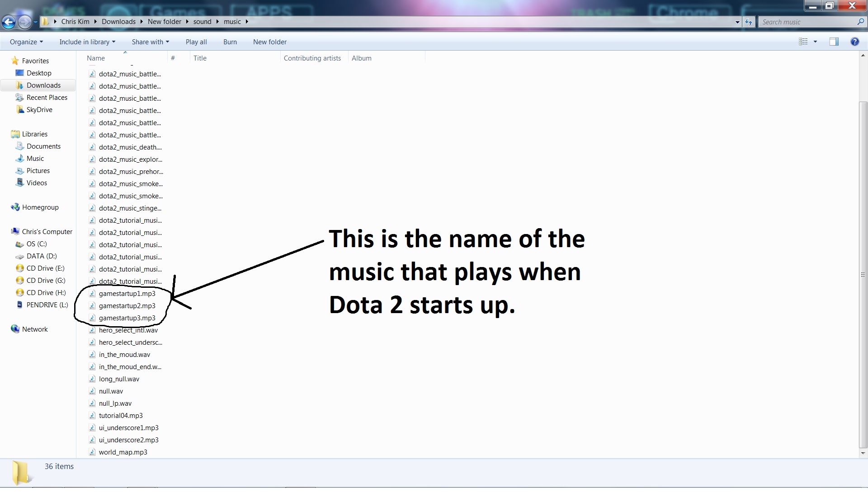868x497 pixels.
Task: Open the Help question mark icon
Action: 854,42
